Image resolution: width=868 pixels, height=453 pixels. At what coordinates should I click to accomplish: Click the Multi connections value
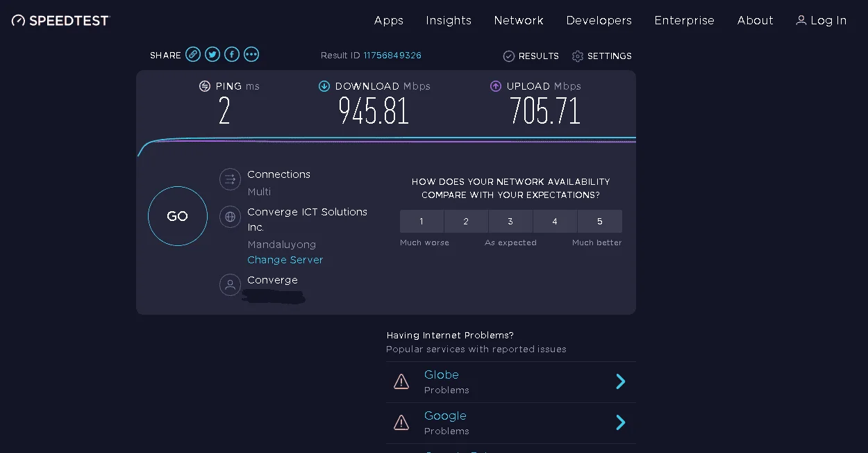(x=259, y=192)
